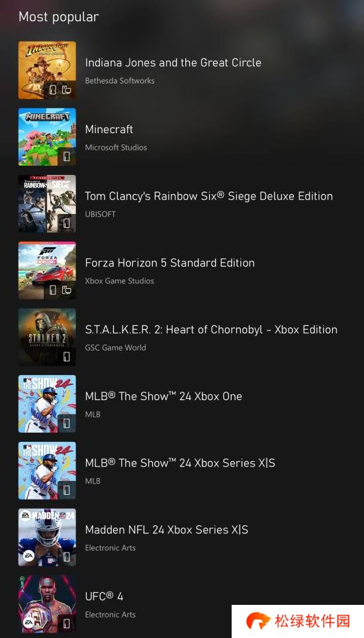Click console icon on Rainbow Six Siege cover
The height and width of the screenshot is (638, 364).
(x=67, y=223)
